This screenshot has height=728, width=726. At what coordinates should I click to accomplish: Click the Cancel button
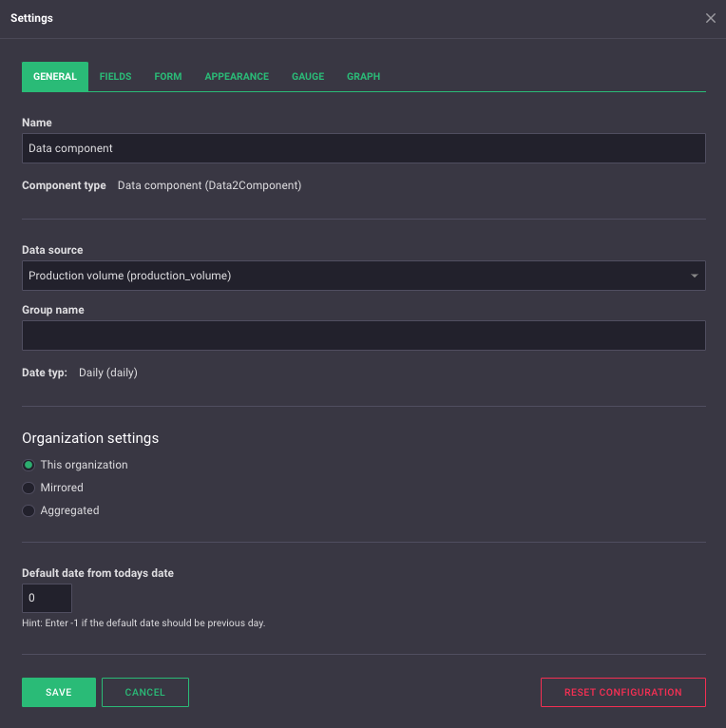145,693
